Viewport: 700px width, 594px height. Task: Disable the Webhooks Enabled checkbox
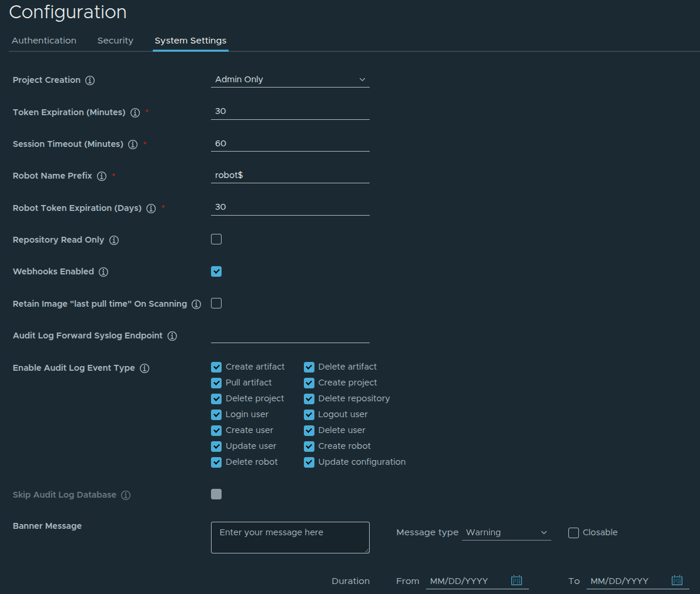click(x=216, y=271)
